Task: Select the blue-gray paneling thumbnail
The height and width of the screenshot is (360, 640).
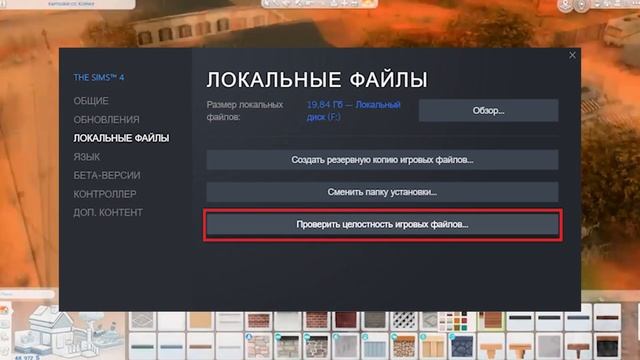Action: [x=375, y=346]
